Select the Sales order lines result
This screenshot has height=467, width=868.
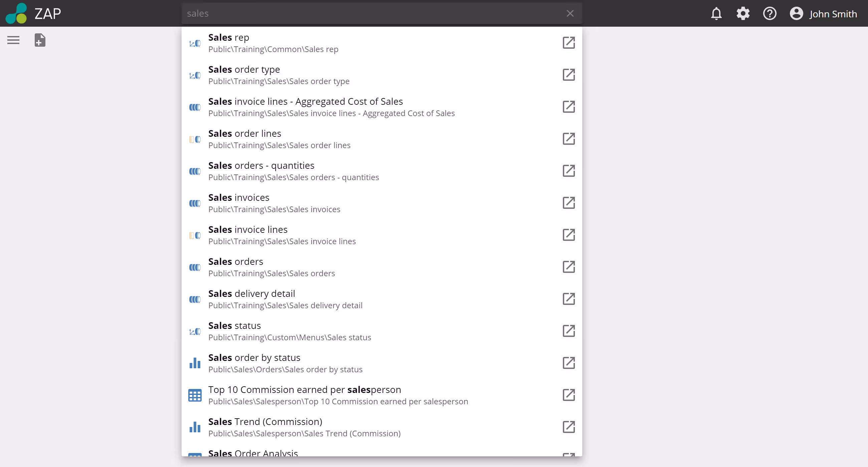tap(245, 134)
